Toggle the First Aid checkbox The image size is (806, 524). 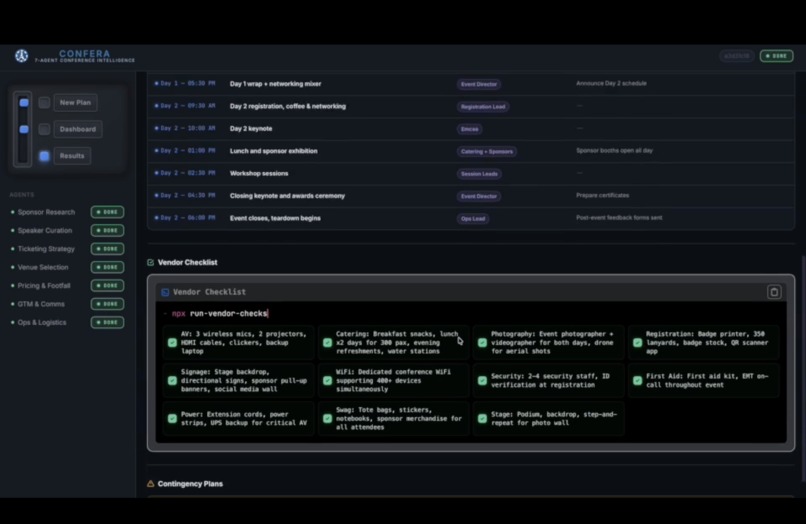(637, 381)
